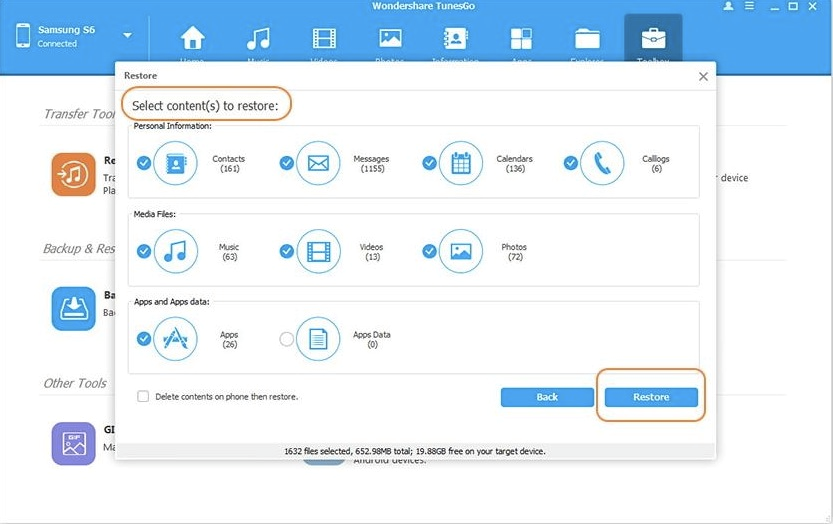Click the Calendars grid icon

(460, 163)
